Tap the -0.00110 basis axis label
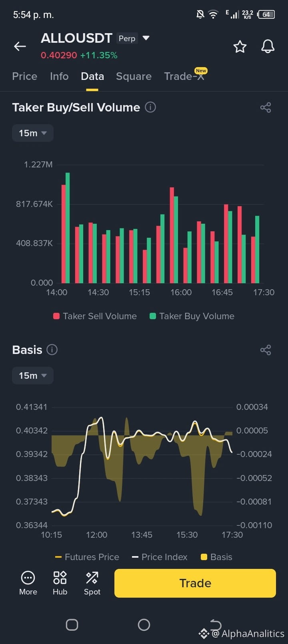The image size is (288, 644). 254,525
